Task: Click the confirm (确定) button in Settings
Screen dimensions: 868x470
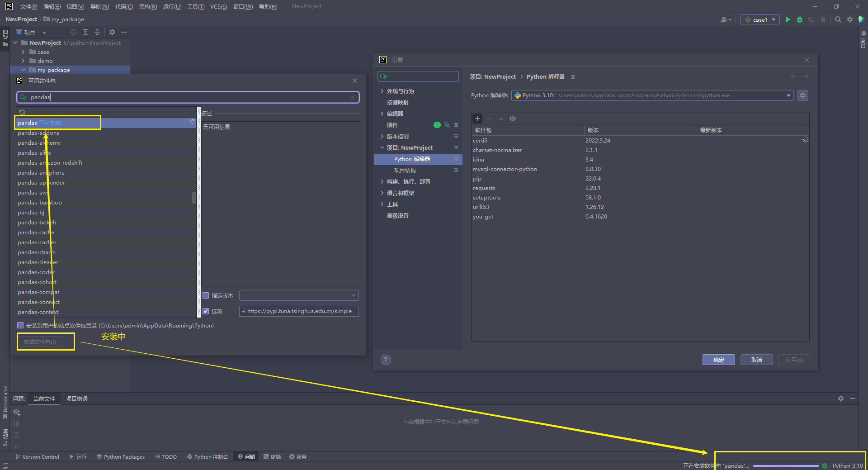Action: pos(719,360)
